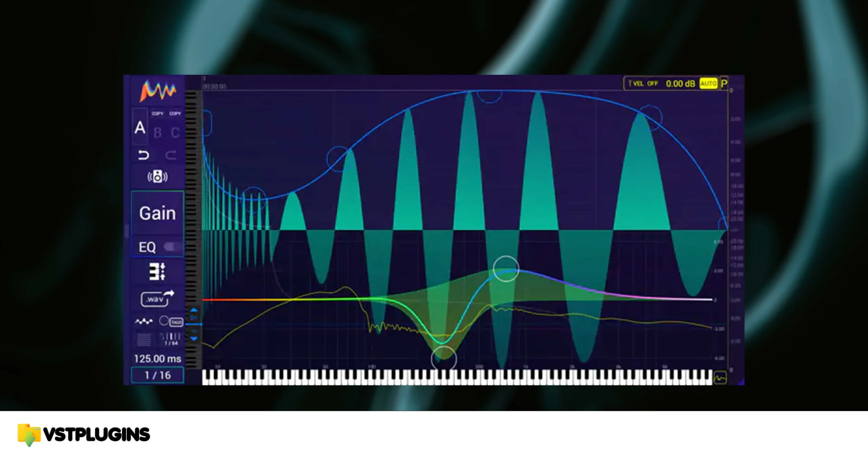868x460 pixels.
Task: Click the keyboard pitch up/down icon
Action: pos(157,272)
